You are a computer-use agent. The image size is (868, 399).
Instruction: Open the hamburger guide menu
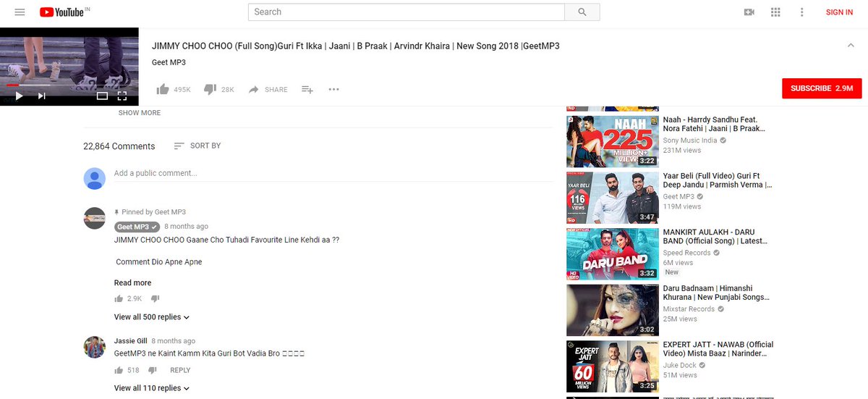pyautogui.click(x=20, y=12)
